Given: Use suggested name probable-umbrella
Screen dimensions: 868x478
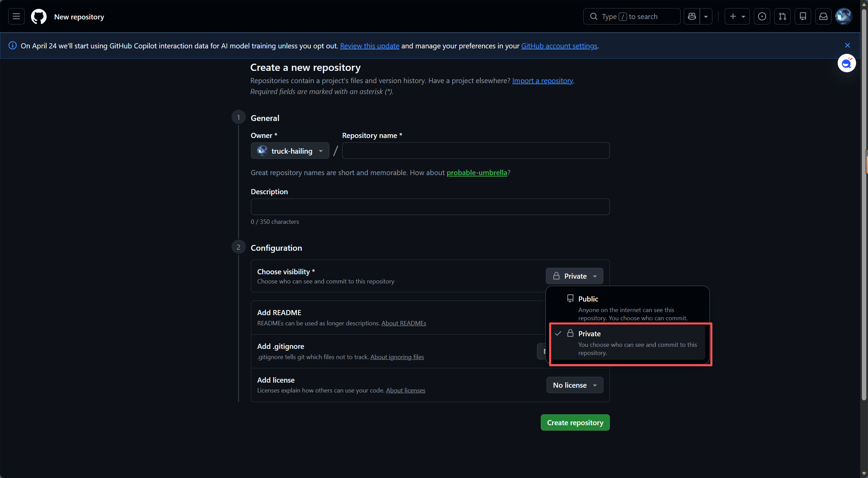Looking at the screenshot, I should pos(476,173).
